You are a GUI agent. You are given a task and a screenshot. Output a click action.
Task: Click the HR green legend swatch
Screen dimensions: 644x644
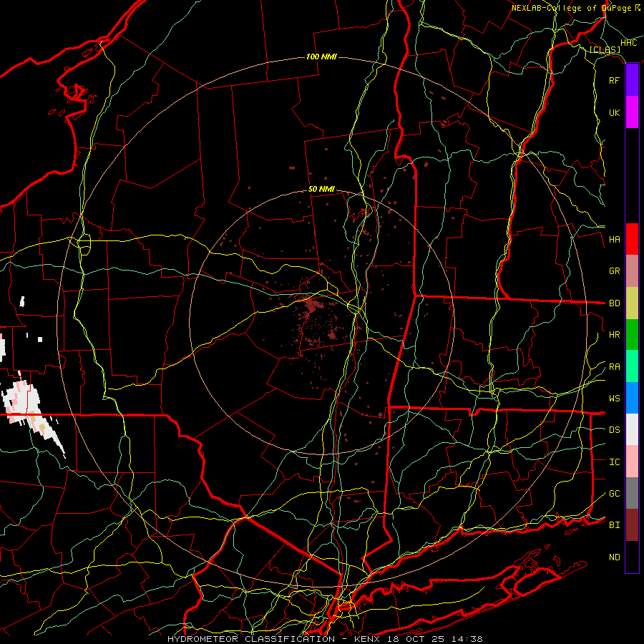tap(632, 335)
